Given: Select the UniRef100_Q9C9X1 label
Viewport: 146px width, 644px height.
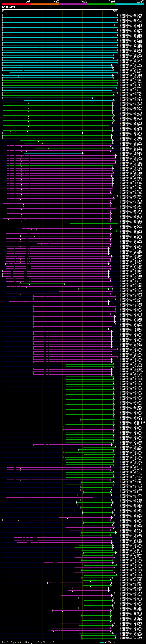Looking at the screenshot, I should 131,110.
